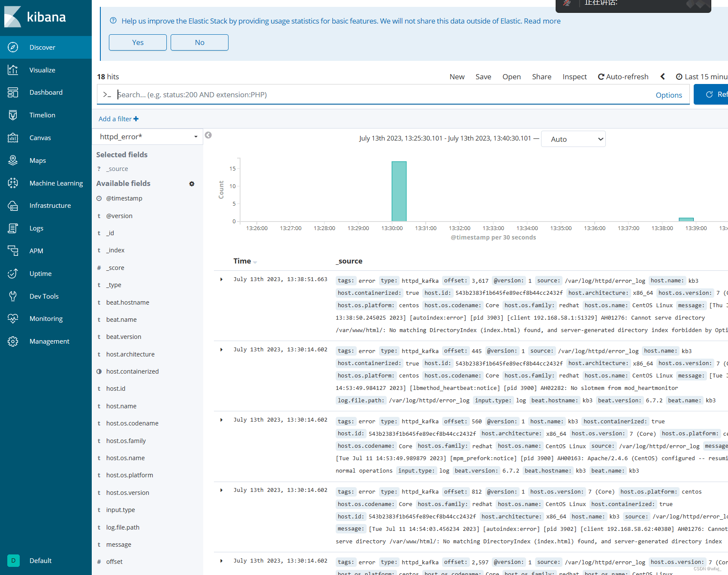Screen dimensions: 728x575
Task: Click Inspect in the top menu
Action: (575, 77)
